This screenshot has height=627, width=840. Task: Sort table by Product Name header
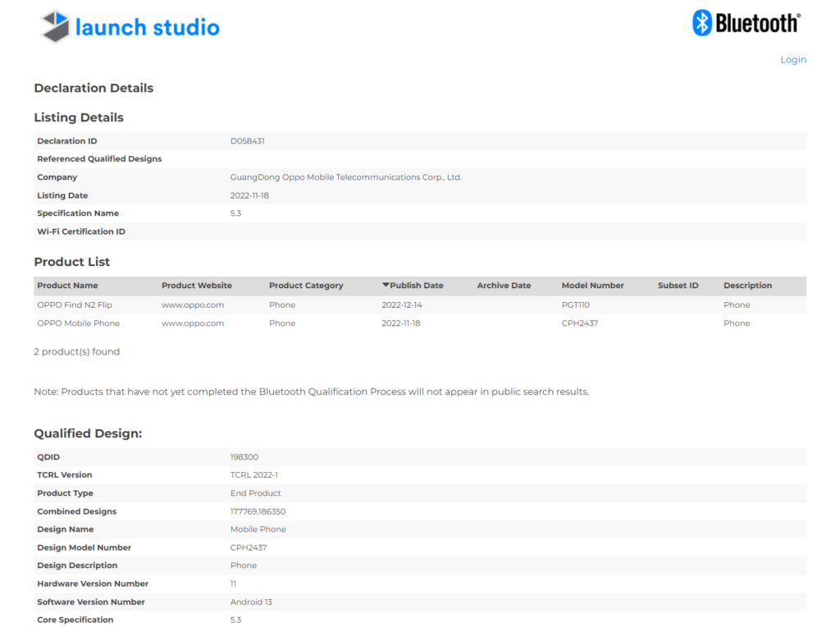[67, 286]
